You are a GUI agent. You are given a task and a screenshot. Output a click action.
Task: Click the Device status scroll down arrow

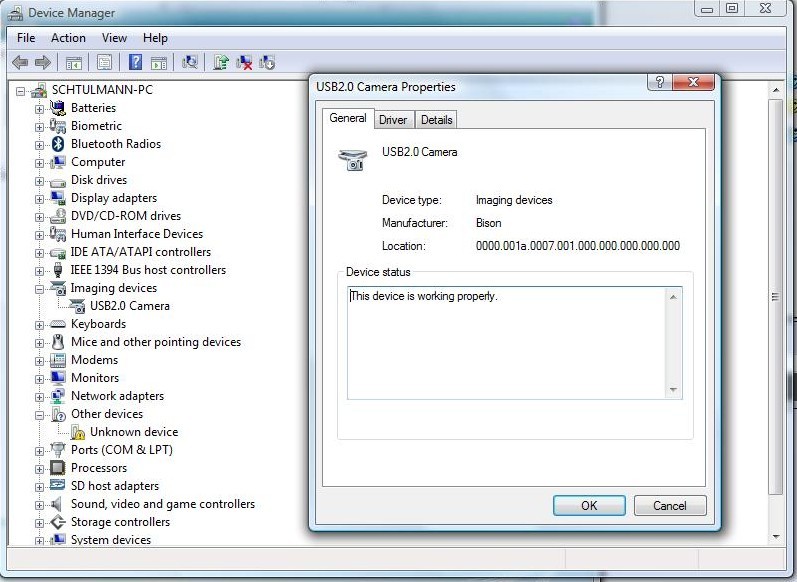(673, 390)
